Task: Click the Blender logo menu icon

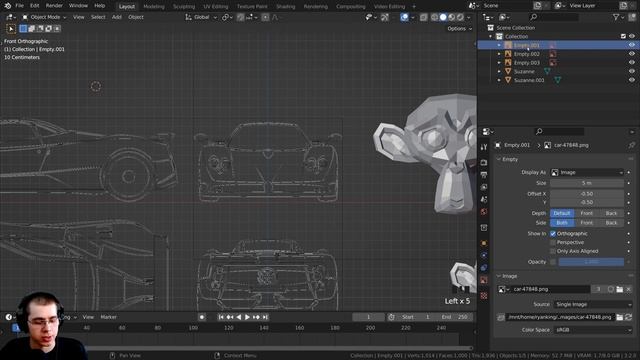Action: 8,6
